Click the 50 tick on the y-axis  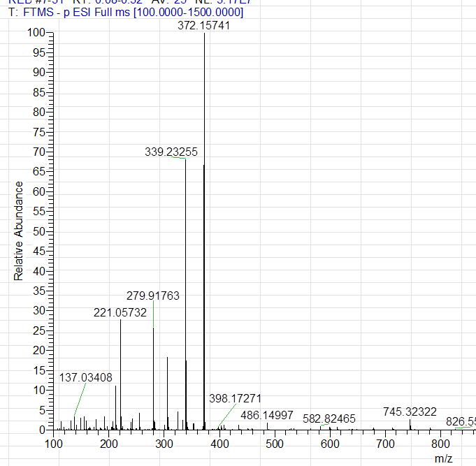(38, 231)
